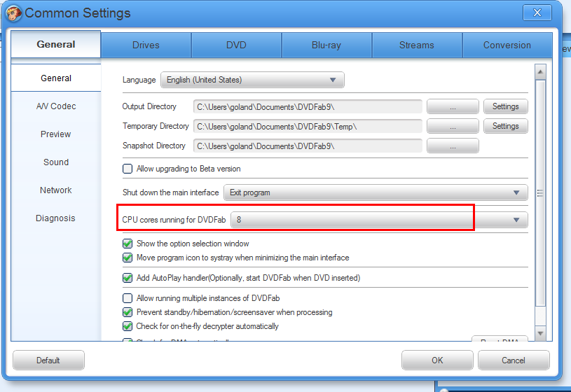Screen dimensions: 571x392
Task: Open Shut down the main interface dropdown
Action: click(x=376, y=192)
